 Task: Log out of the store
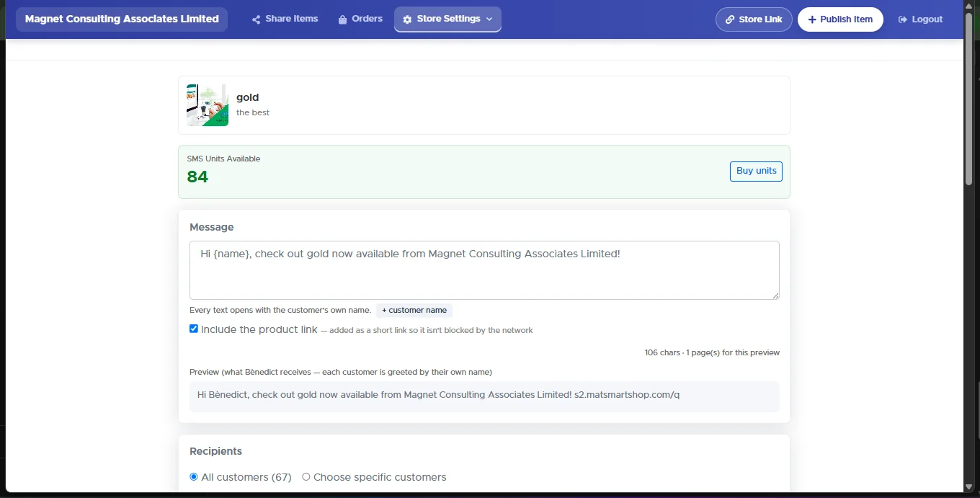pos(920,19)
